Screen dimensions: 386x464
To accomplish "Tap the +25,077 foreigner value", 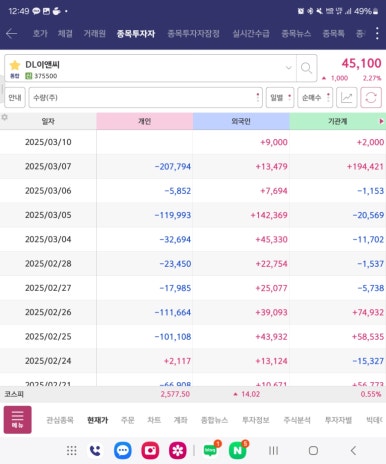I will (x=271, y=288).
